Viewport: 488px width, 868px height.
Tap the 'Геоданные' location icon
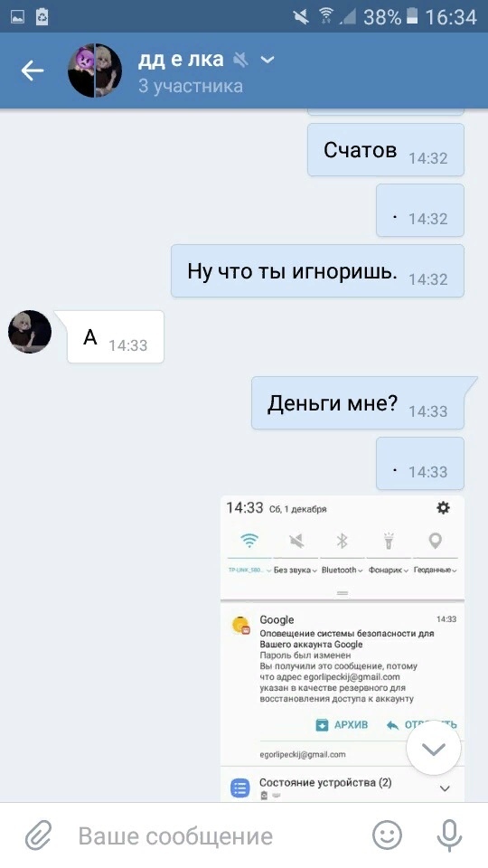(x=435, y=541)
